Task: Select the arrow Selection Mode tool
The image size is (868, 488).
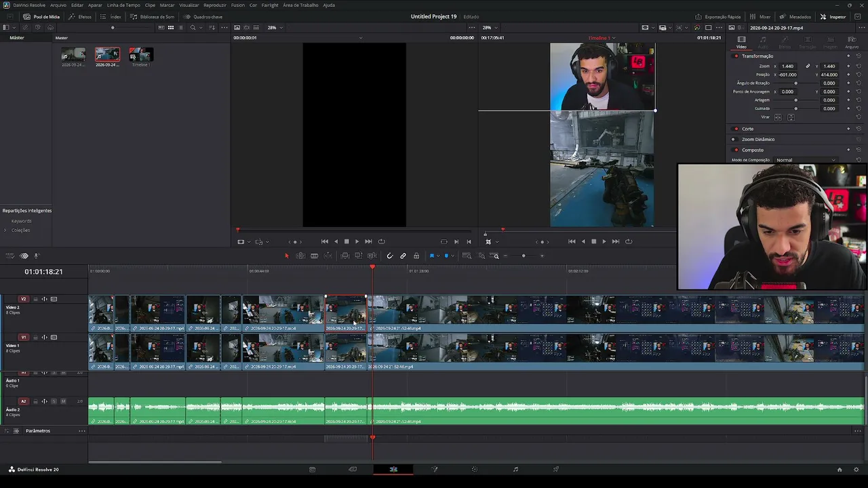Action: (x=287, y=256)
